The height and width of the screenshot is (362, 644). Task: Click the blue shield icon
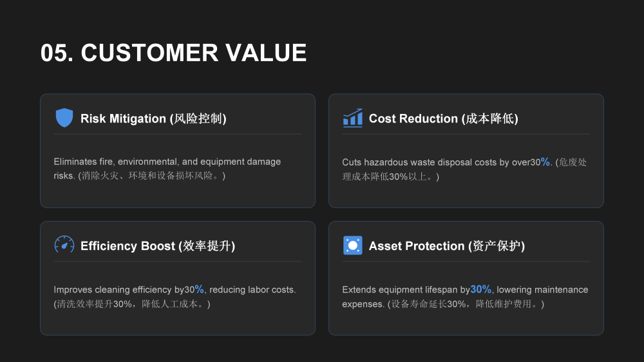tap(64, 118)
